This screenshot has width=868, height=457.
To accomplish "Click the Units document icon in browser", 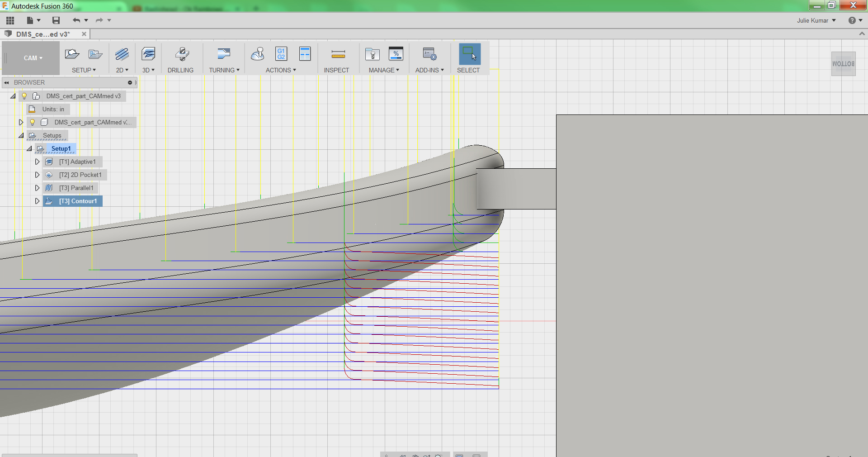I will pyautogui.click(x=32, y=109).
